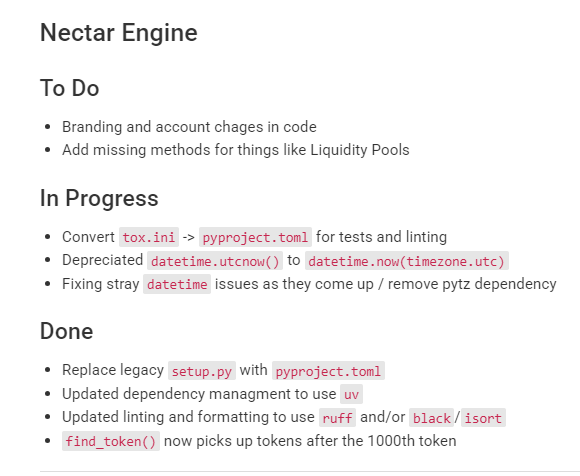The height and width of the screenshot is (476, 580).
Task: Click datetime.now(timezone.utc) inline code
Action: pos(407,261)
